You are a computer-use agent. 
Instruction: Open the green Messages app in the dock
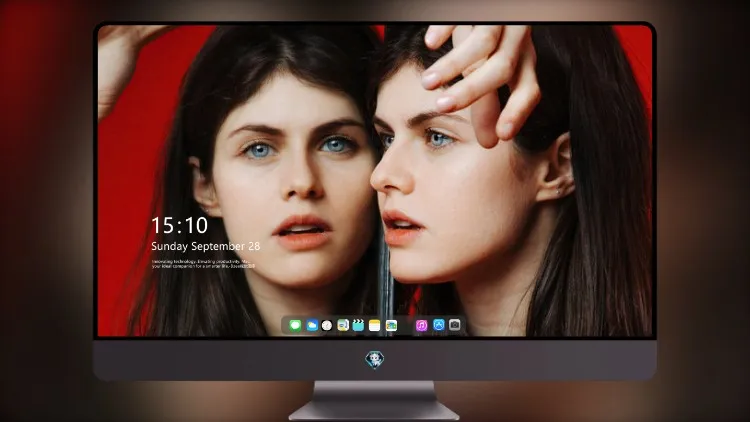click(295, 325)
